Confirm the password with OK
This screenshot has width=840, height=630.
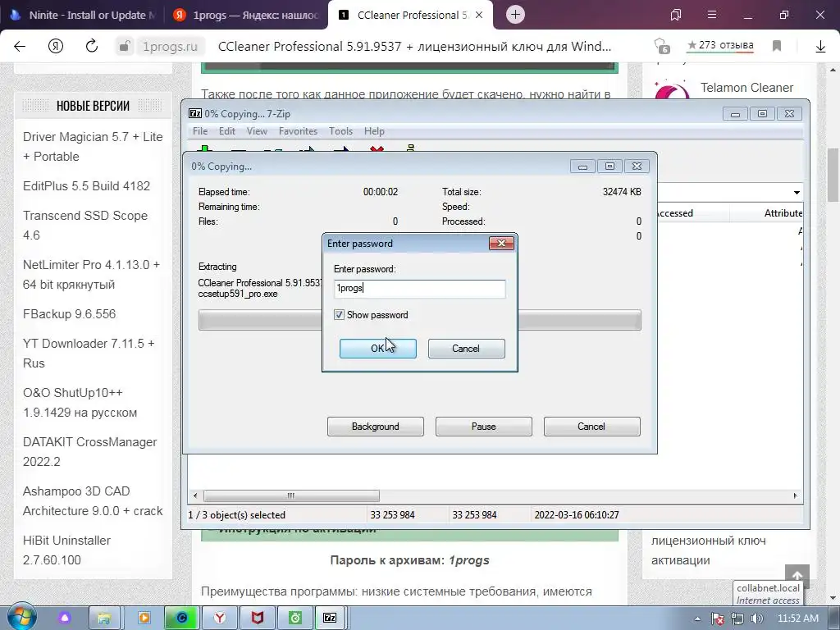tap(377, 348)
